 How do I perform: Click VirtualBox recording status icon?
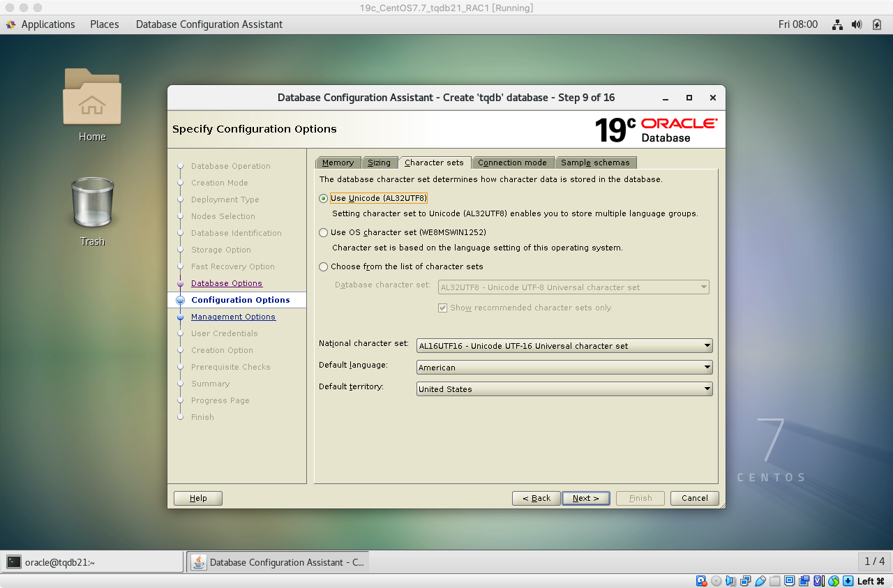804,581
